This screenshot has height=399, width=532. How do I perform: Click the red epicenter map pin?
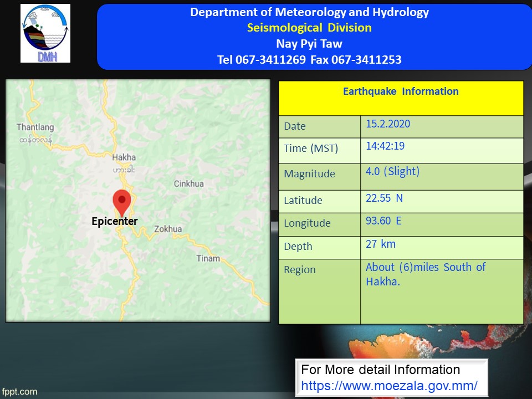point(122,203)
